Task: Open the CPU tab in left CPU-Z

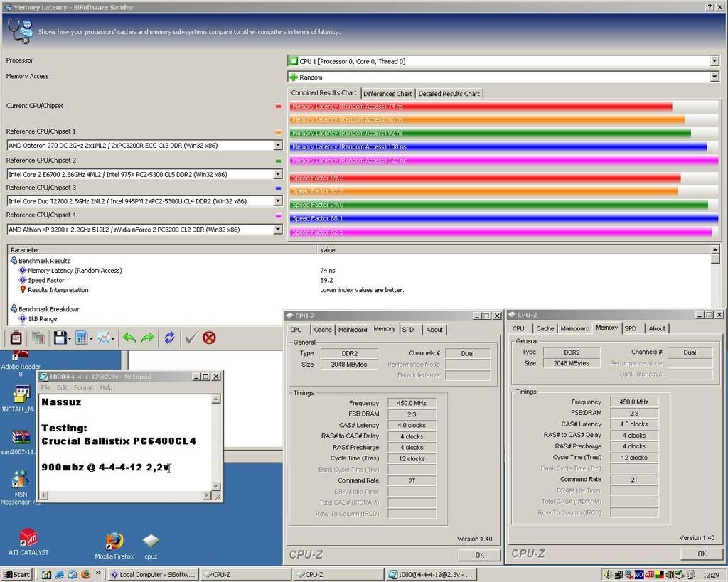Action: click(x=296, y=330)
